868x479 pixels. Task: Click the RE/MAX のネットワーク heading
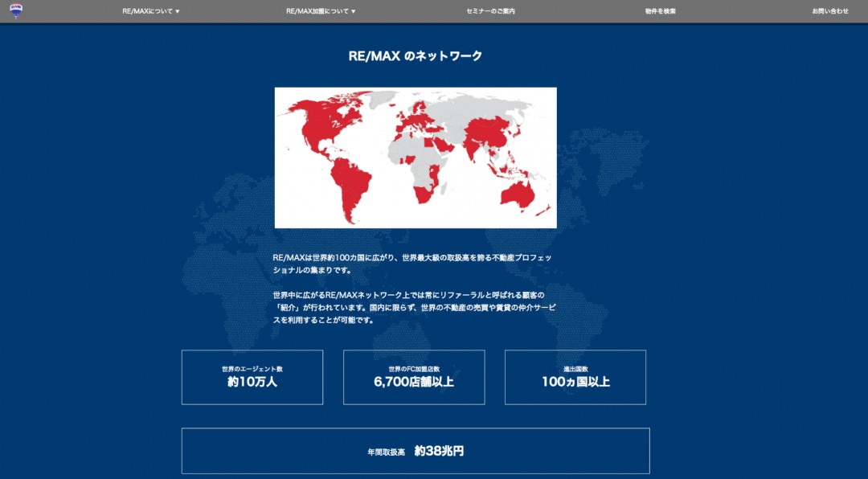coord(416,56)
